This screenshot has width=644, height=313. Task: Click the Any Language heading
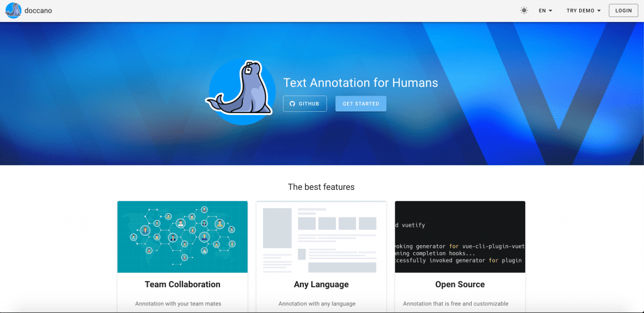321,284
